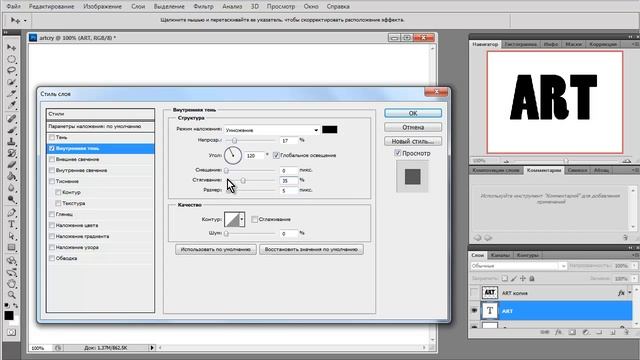640x360 pixels.
Task: Open the layer opacity 100% arrow
Action: coord(634,266)
